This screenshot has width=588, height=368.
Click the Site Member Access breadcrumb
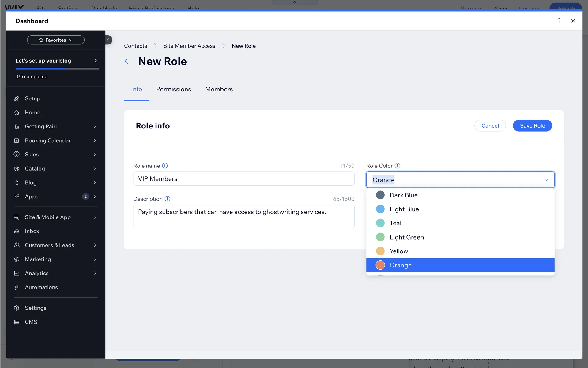[189, 46]
